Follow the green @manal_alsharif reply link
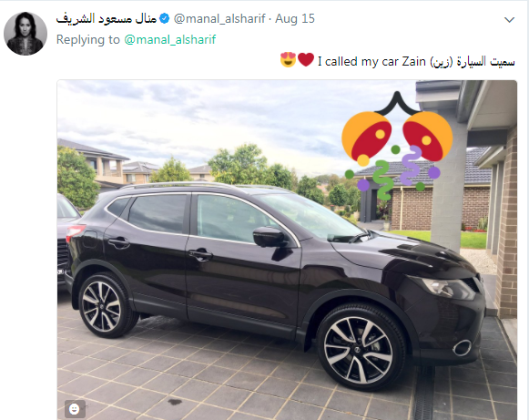Viewport: 529px width, 420px height. [x=170, y=39]
